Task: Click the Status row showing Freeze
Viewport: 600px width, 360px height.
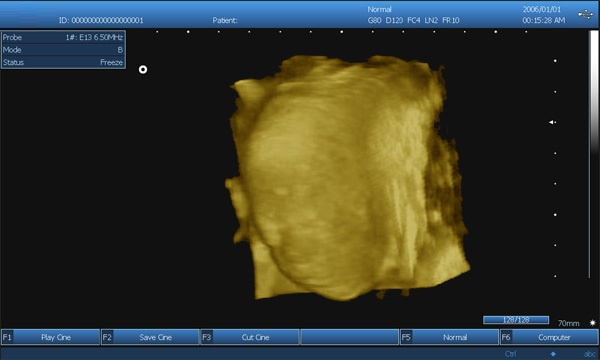Action: coord(63,62)
